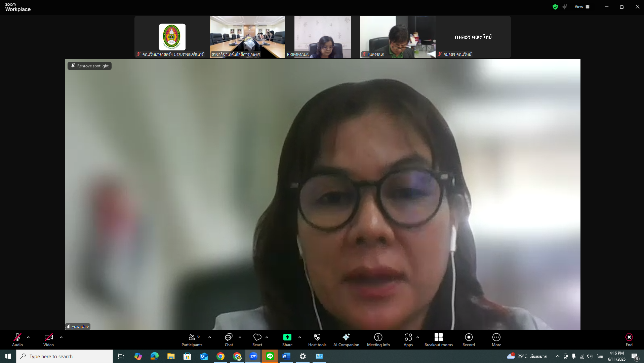This screenshot has height=363, width=644.
Task: Open the More options menu
Action: click(496, 339)
